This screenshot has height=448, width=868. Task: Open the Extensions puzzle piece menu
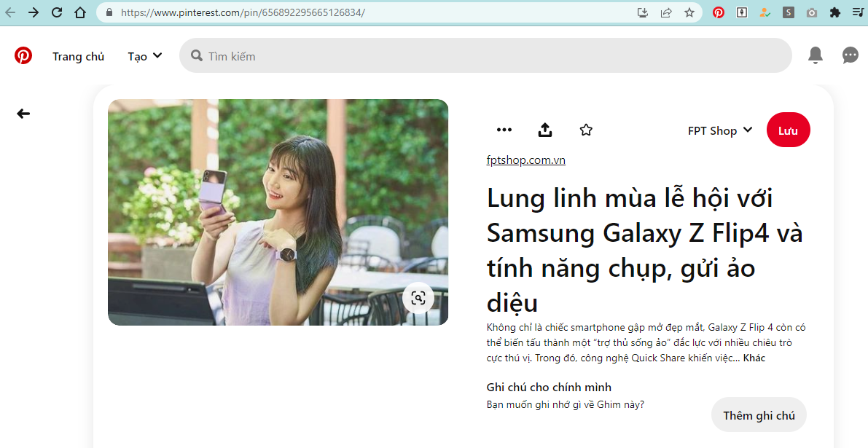tap(834, 12)
